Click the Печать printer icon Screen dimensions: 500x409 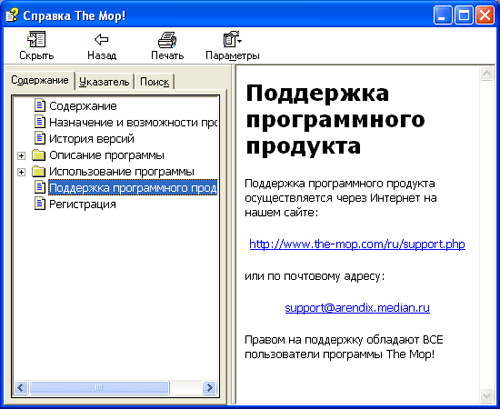point(167,40)
